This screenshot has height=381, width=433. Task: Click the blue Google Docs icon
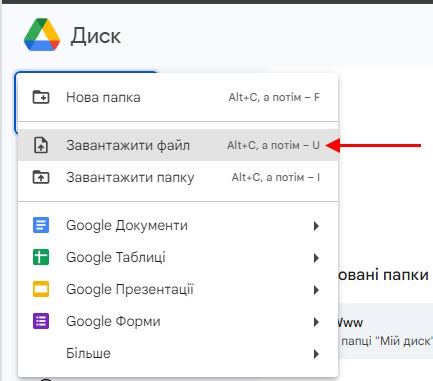click(41, 225)
